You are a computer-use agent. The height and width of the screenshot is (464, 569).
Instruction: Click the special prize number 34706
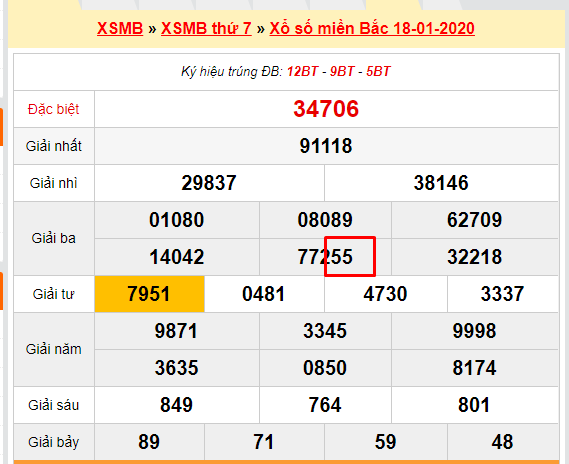[x=326, y=109]
